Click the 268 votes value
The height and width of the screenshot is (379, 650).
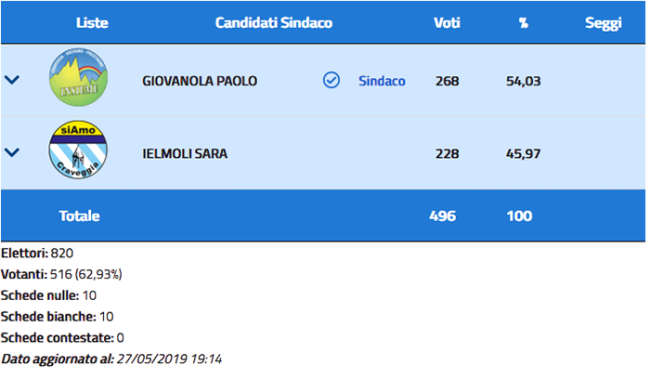pos(447,81)
